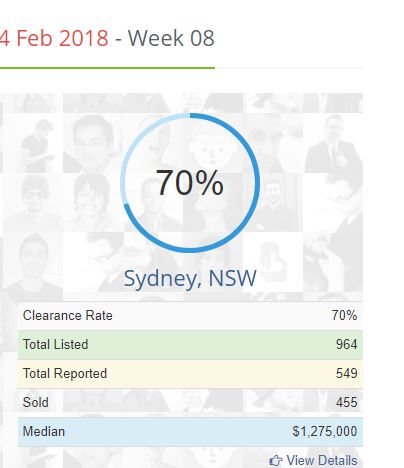Click the 455 sold value
The image size is (404, 468).
click(347, 402)
